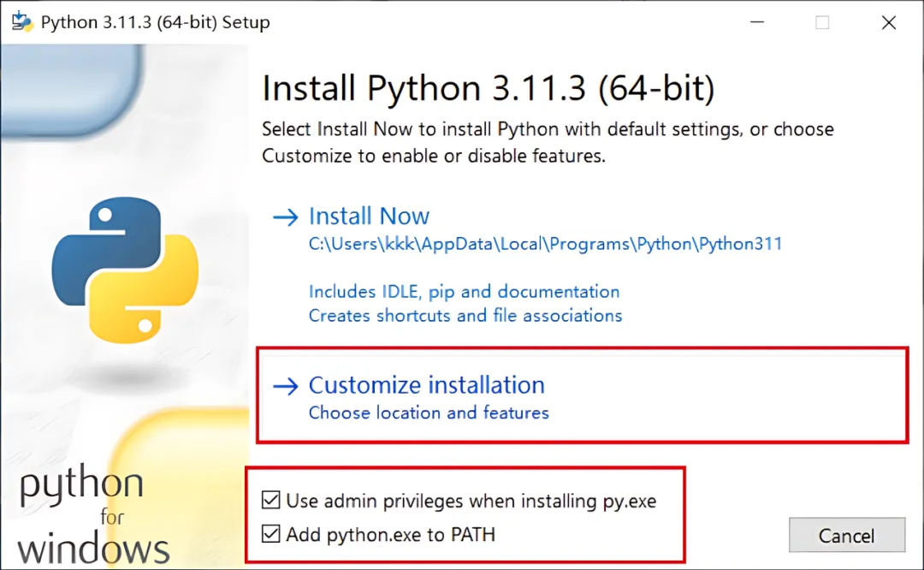
Task: Click the Customize installation arrow icon
Action: (286, 386)
